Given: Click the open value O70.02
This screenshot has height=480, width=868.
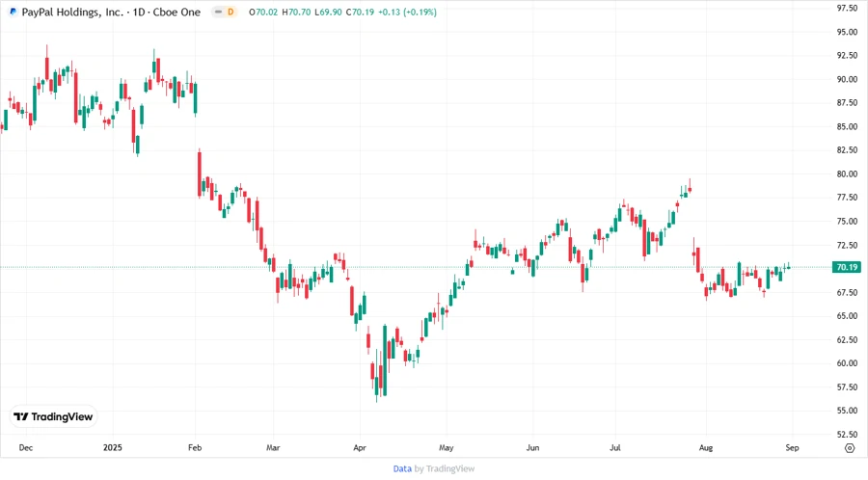Looking at the screenshot, I should [x=263, y=12].
